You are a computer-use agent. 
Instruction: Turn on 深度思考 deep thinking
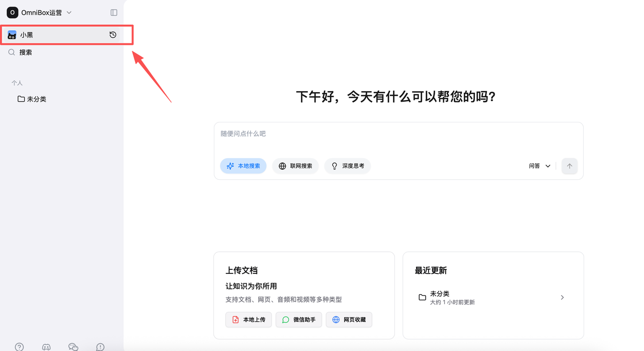(348, 166)
